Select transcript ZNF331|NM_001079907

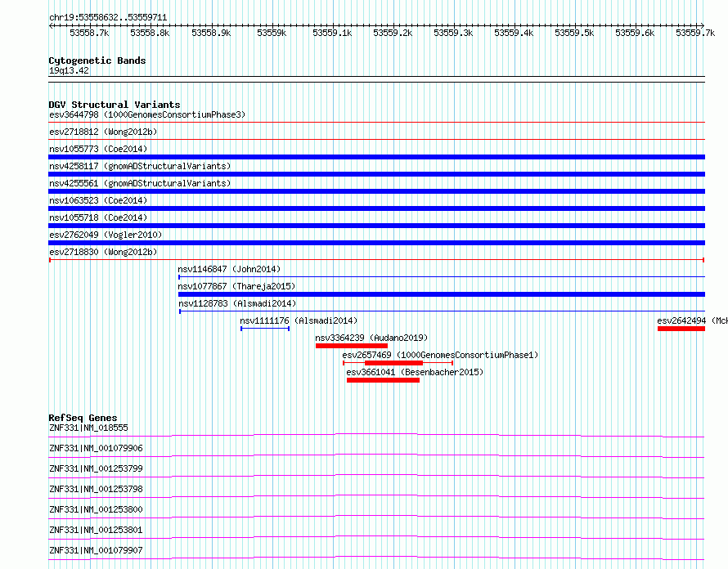96,550
